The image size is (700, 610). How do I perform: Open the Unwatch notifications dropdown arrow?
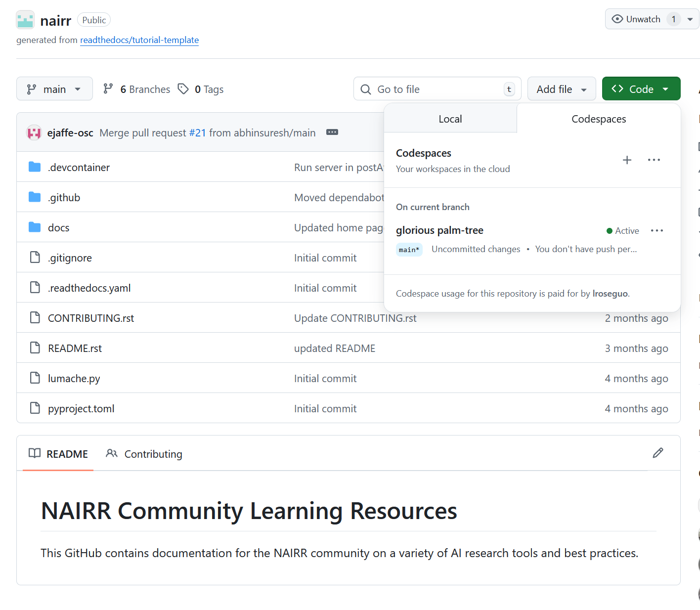[690, 19]
